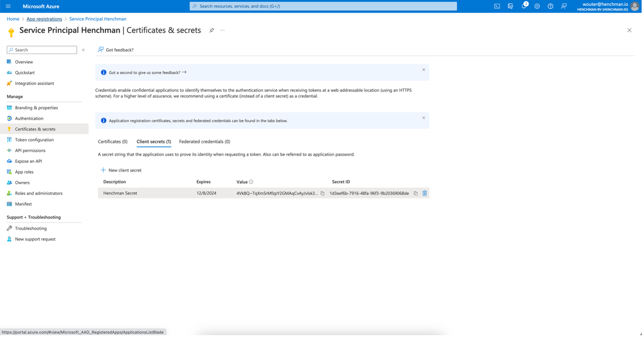Click Service Principal Henchman breadcrumb

(98, 19)
